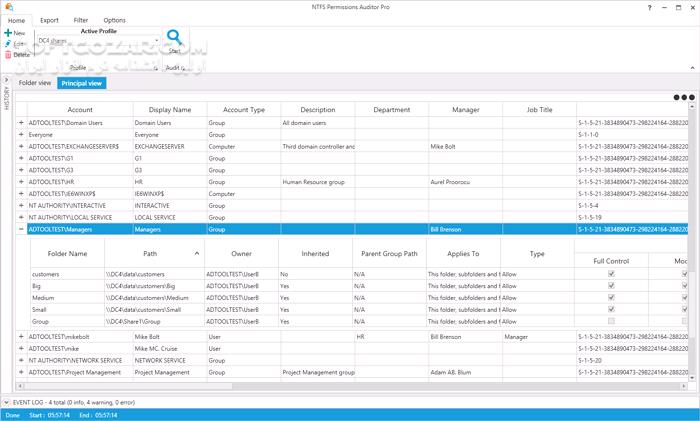Click the Delete profile trash icon
The image size is (700, 421).
(7, 55)
